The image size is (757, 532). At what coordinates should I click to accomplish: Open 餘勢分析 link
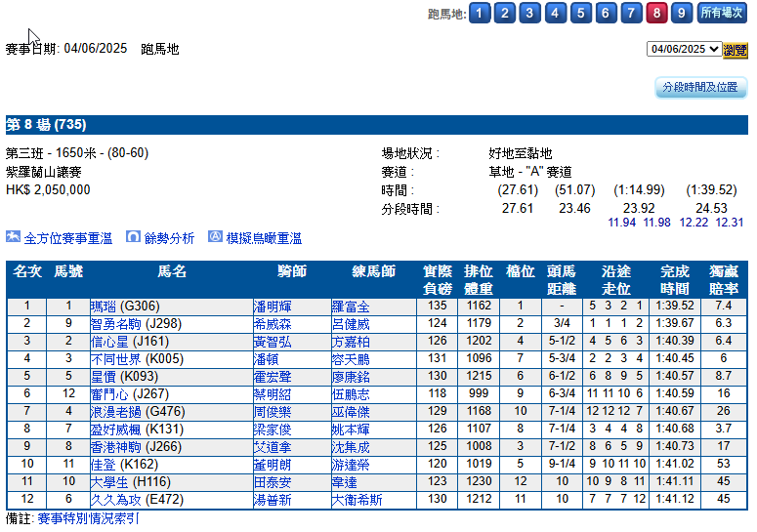169,238
